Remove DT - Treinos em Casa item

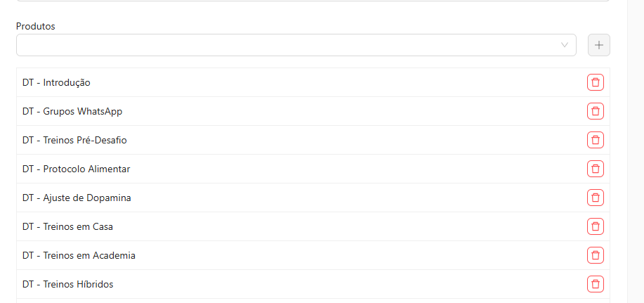tap(595, 226)
